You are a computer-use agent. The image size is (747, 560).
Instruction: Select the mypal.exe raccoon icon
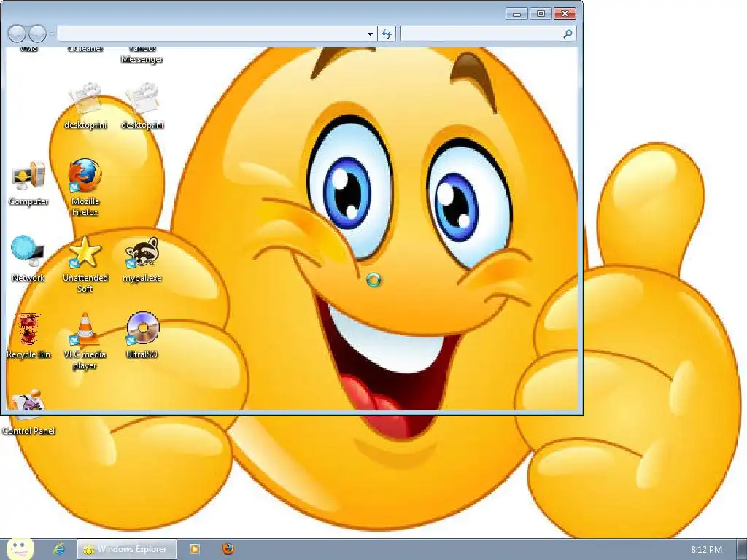tap(142, 260)
